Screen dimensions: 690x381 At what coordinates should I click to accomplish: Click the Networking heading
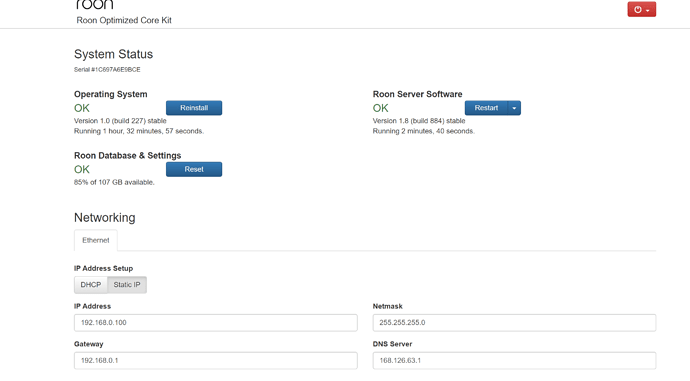point(105,218)
